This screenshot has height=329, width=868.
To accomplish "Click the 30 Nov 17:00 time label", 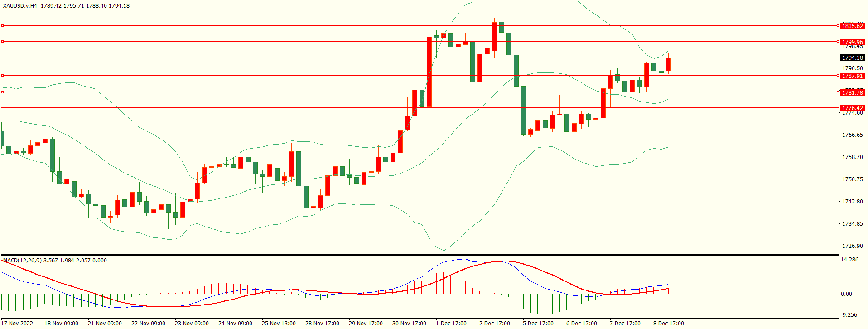I will (409, 323).
